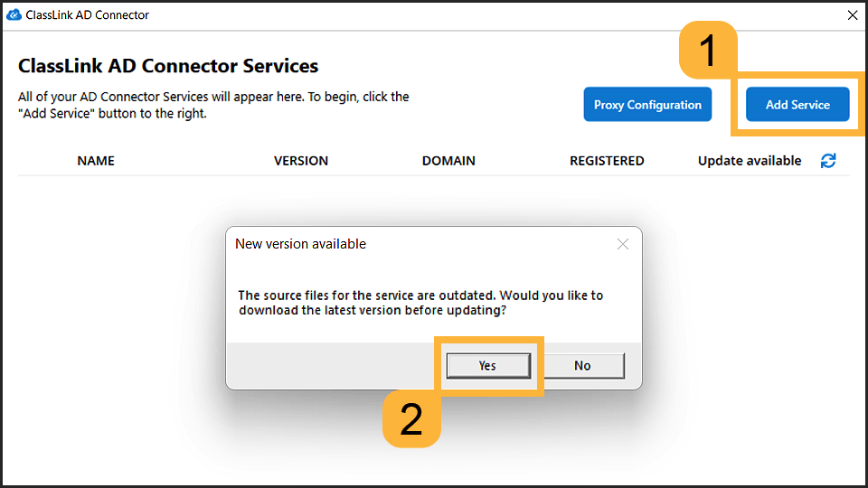The width and height of the screenshot is (868, 488).
Task: Click the New version available dialog title
Action: pos(300,244)
